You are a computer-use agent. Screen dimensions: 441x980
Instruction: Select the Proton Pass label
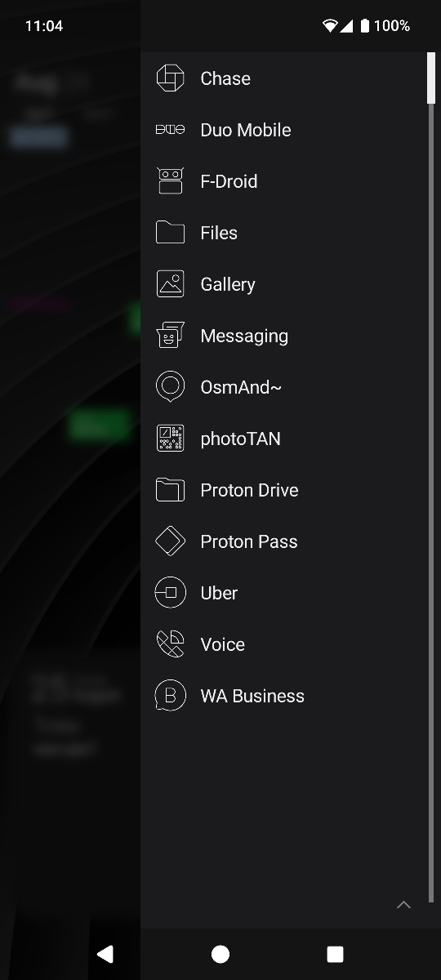pyautogui.click(x=249, y=541)
